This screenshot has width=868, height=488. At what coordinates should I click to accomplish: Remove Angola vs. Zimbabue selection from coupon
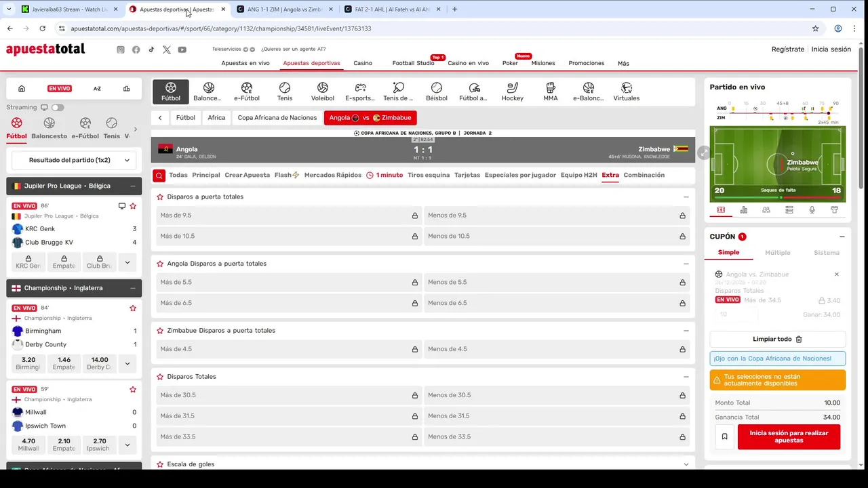point(836,274)
